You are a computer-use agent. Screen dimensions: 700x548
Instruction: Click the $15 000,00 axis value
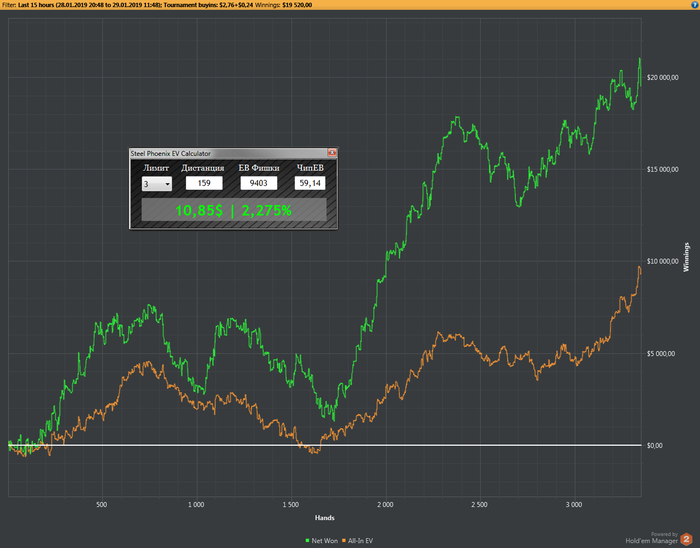pyautogui.click(x=662, y=169)
